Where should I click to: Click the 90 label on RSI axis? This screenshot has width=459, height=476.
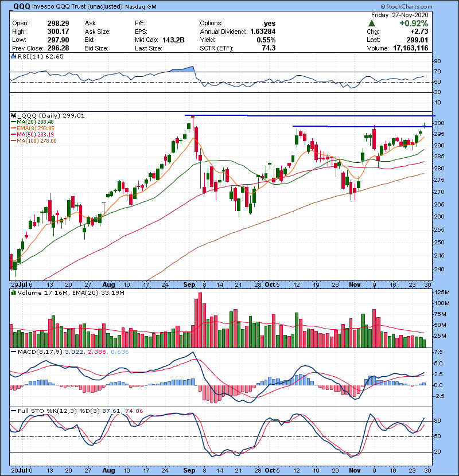(437, 61)
